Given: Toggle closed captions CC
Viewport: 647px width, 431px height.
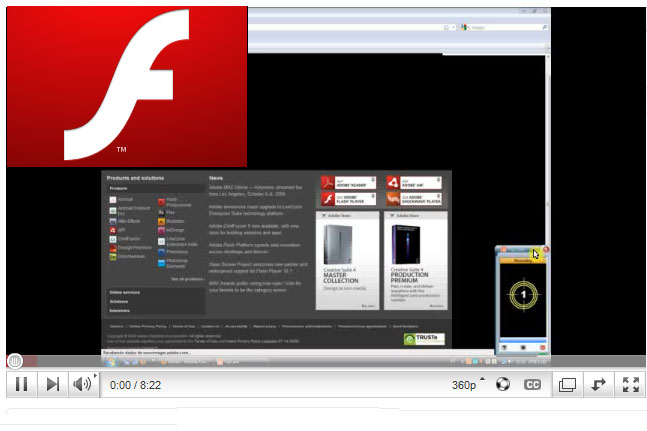Looking at the screenshot, I should tap(532, 385).
